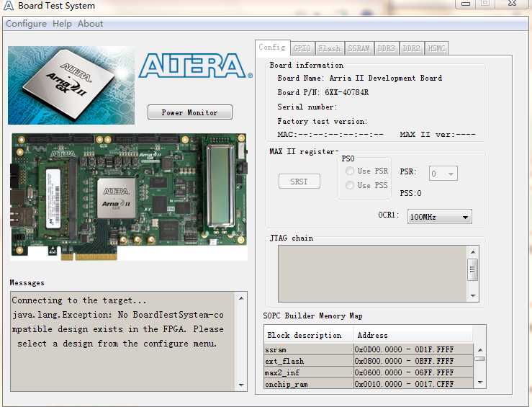Open the Configure menu
Image resolution: width=532 pixels, height=407 pixels.
click(x=26, y=24)
